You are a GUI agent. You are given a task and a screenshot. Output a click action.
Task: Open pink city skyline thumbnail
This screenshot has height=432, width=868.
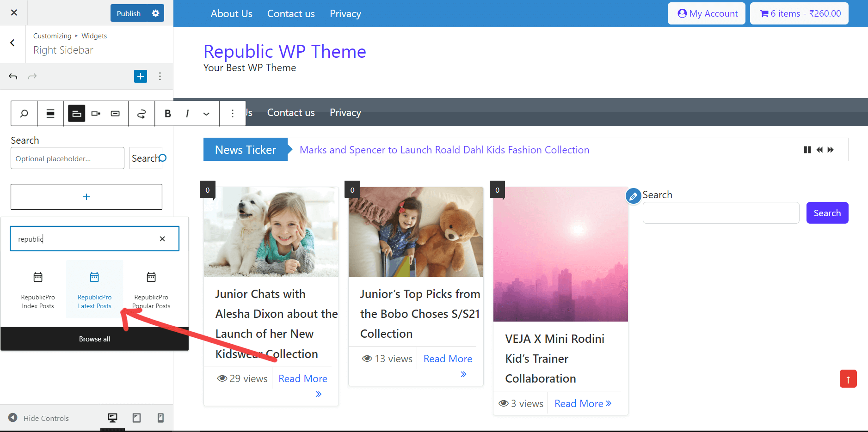pyautogui.click(x=560, y=254)
